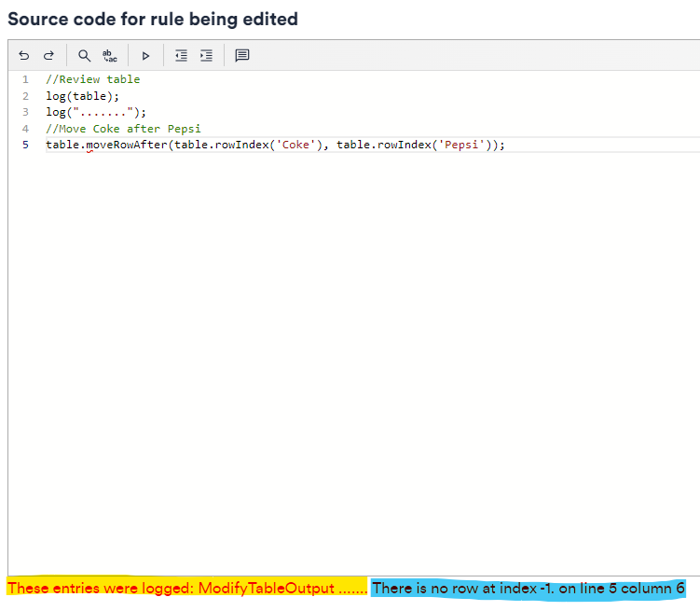This screenshot has height=611, width=700.
Task: Toggle comment with the speech-bubble icon
Action: pos(241,56)
